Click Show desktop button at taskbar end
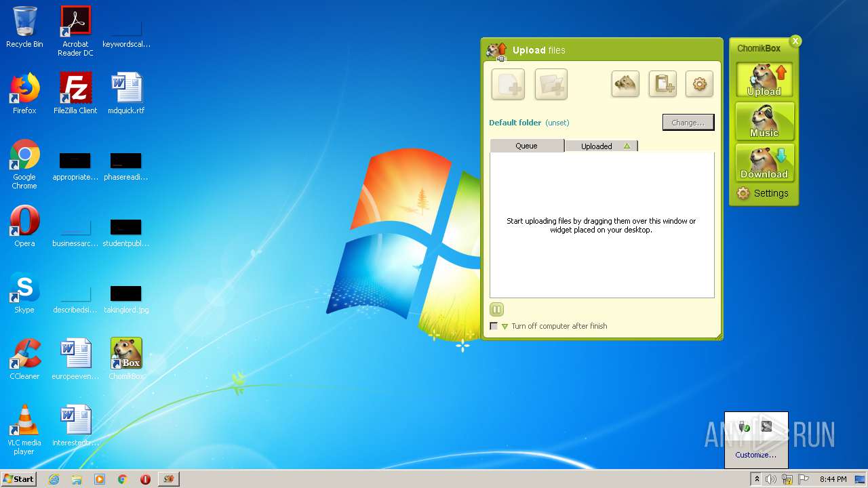Screen dimensions: 868x488 [x=861, y=479]
